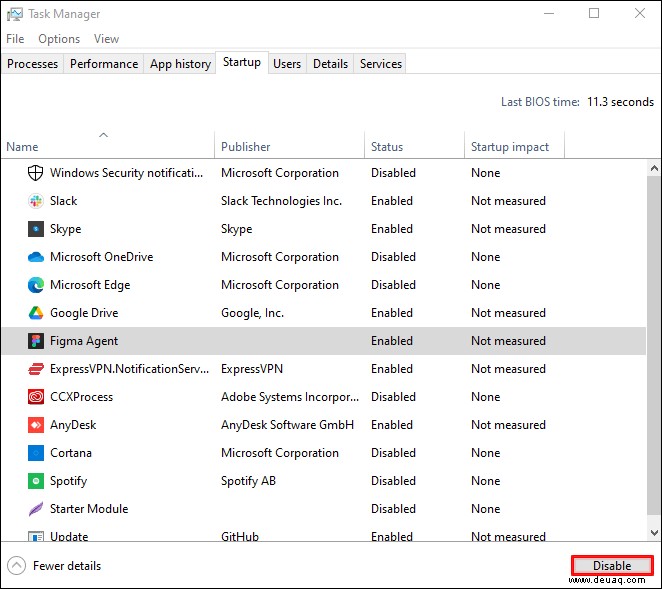Image resolution: width=662 pixels, height=589 pixels.
Task: Click Disabled status in Cortana row
Action: 393,453
